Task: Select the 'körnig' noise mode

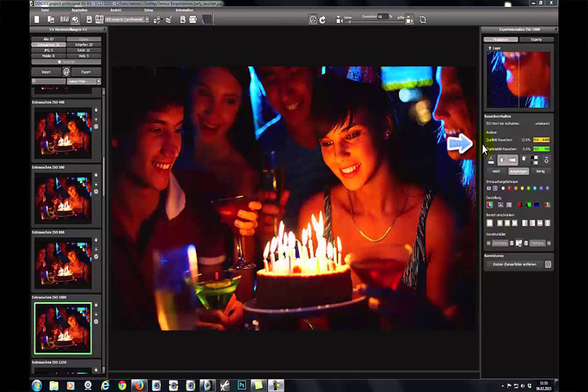Action: [x=541, y=171]
